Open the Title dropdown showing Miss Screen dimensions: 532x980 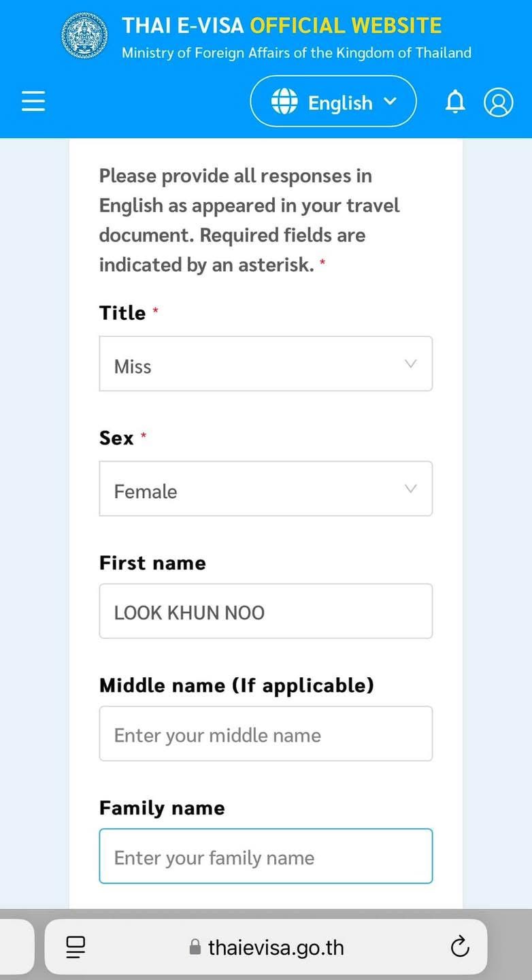tap(265, 364)
